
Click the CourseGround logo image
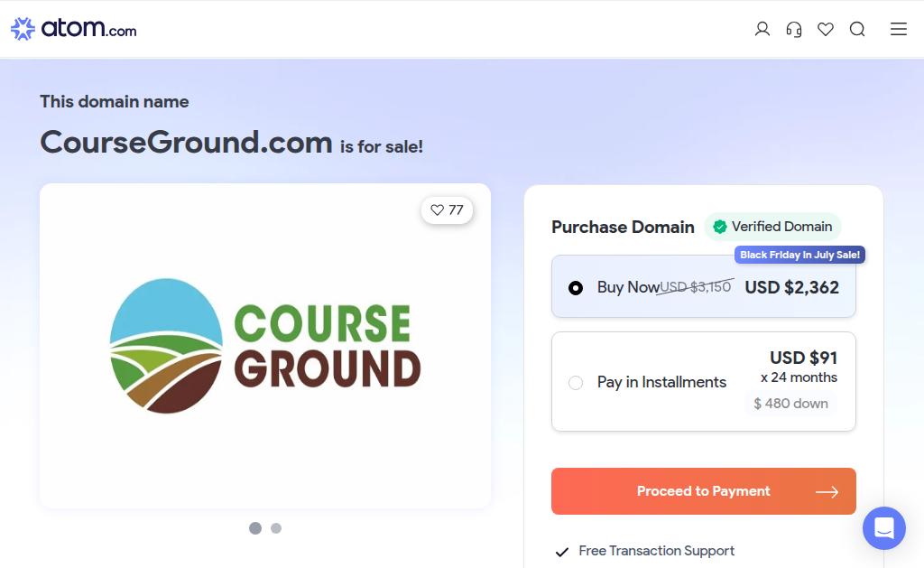[265, 346]
